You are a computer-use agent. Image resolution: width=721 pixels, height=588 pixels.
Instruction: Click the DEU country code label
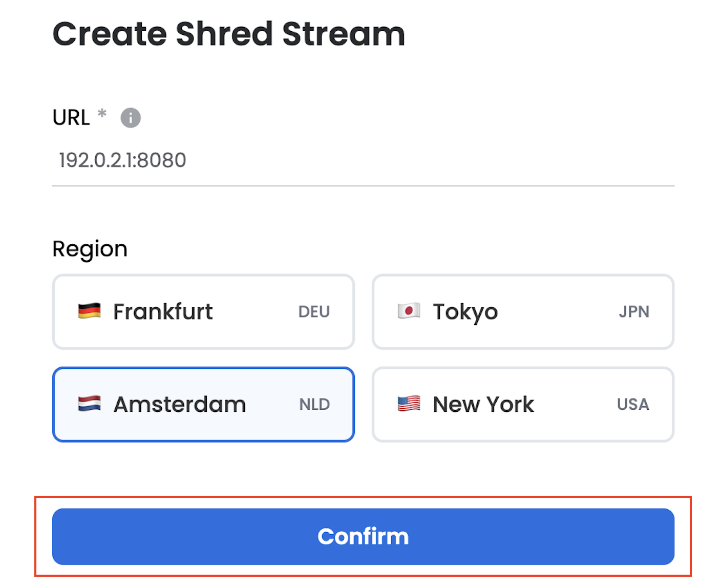point(314,312)
